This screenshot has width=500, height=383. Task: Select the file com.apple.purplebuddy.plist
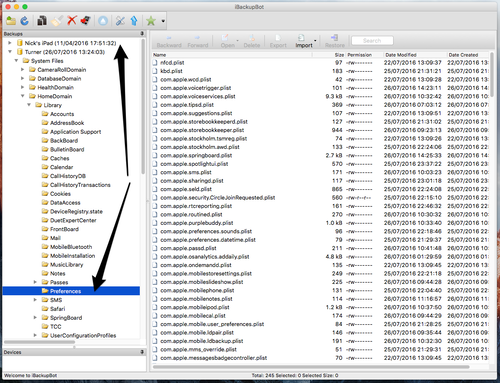(x=197, y=223)
